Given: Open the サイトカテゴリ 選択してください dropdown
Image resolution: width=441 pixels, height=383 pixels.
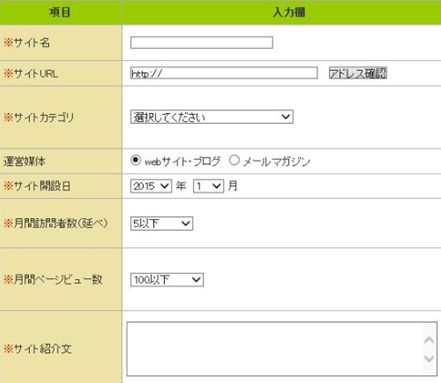Looking at the screenshot, I should pyautogui.click(x=212, y=117).
